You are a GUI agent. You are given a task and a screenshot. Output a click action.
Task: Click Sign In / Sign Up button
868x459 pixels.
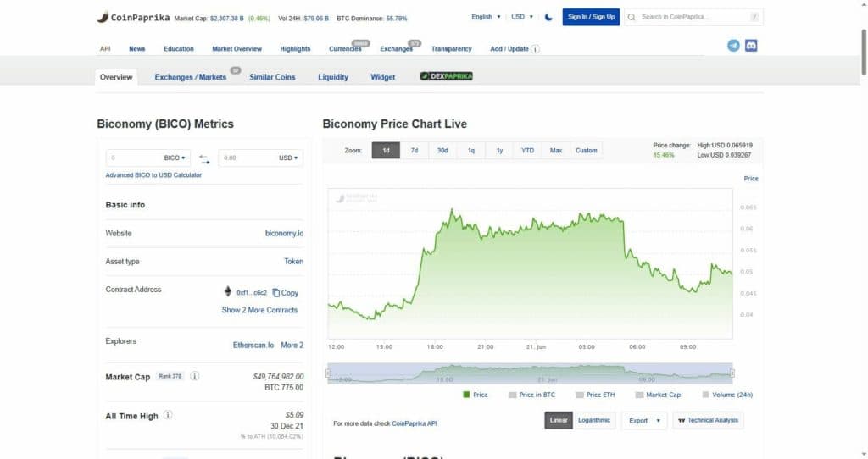click(591, 17)
